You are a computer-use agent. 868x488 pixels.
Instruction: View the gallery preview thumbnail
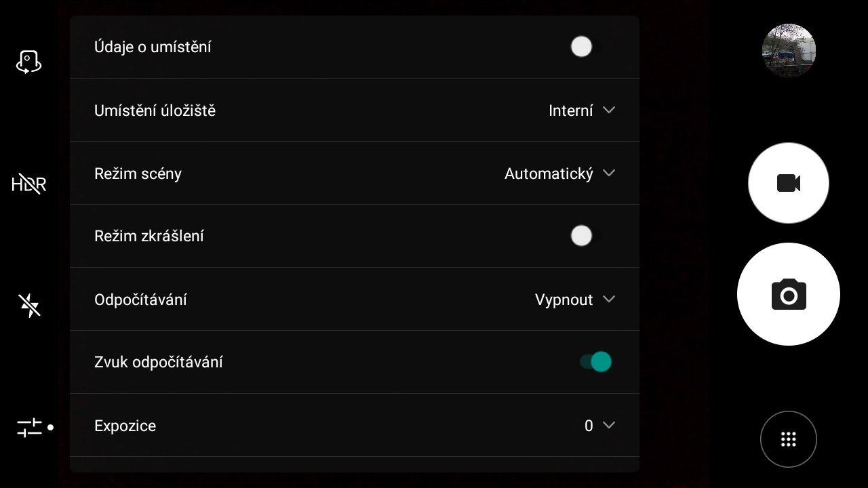pos(788,51)
